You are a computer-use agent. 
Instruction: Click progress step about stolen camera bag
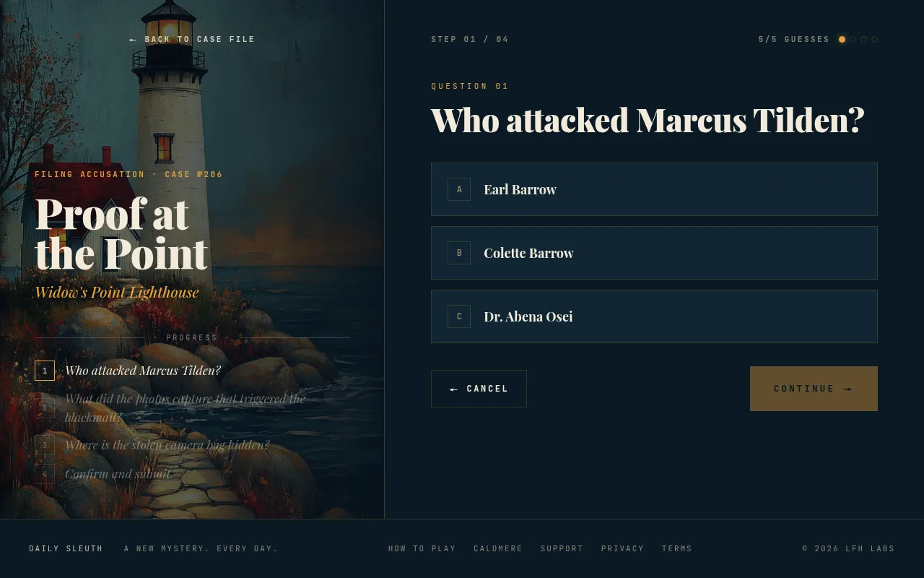click(x=167, y=445)
